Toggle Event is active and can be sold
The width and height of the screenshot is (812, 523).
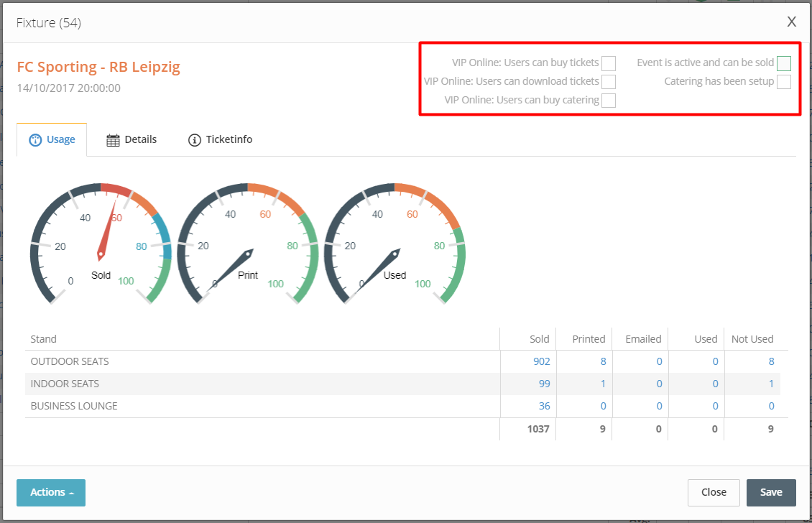pyautogui.click(x=783, y=63)
